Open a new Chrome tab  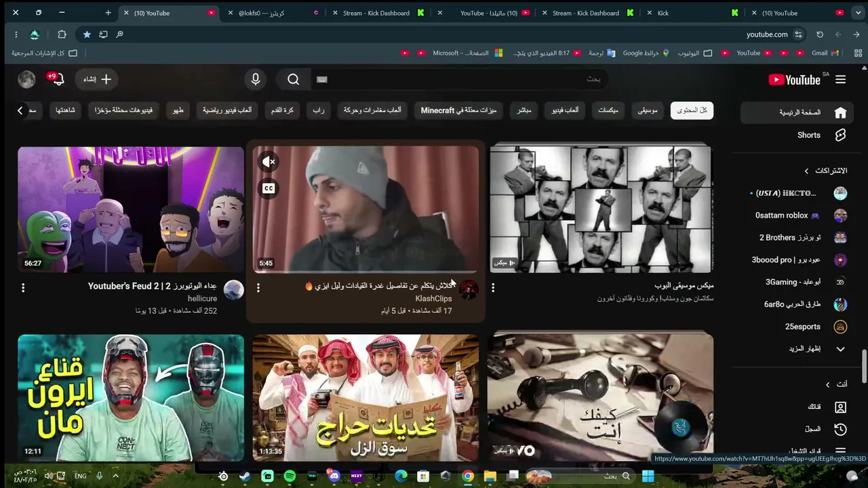click(108, 13)
